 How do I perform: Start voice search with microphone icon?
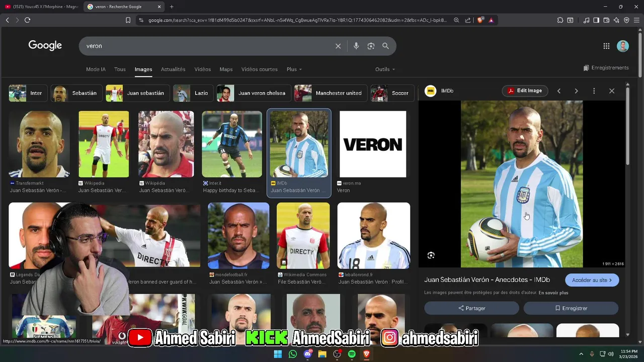356,46
